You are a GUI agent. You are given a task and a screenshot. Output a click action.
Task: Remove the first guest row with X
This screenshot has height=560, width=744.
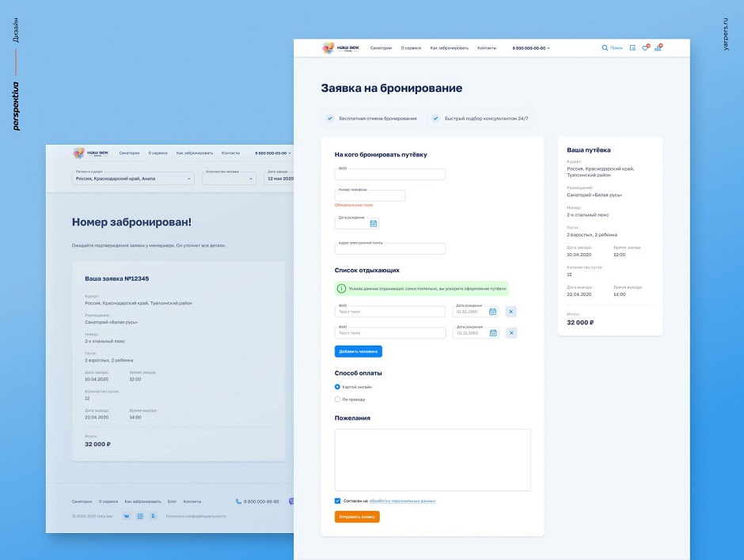pos(511,312)
